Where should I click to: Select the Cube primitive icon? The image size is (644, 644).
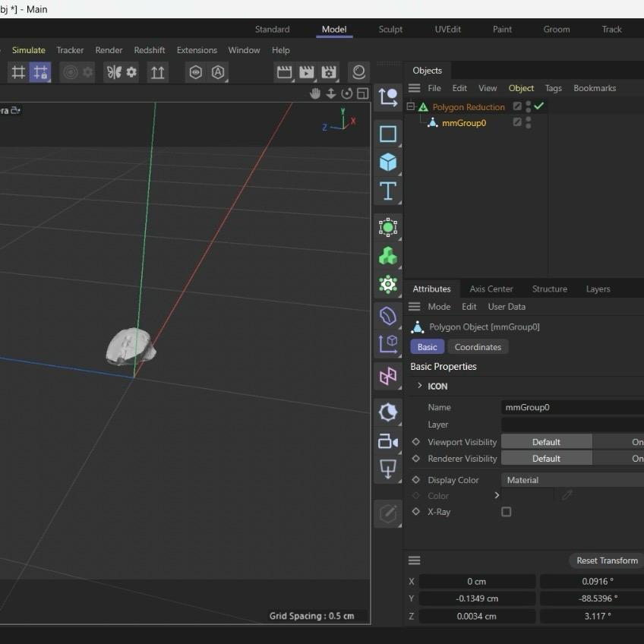pos(388,163)
